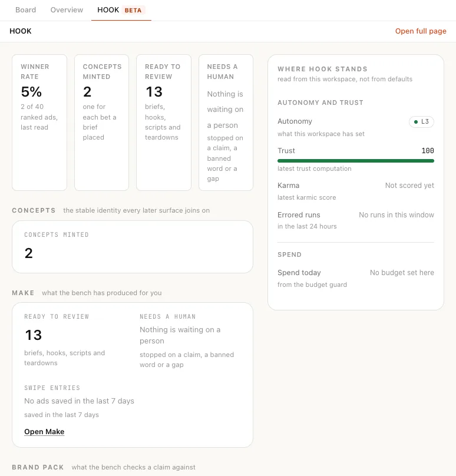The height and width of the screenshot is (476, 456).
Task: Switch to the Board tab
Action: pos(25,10)
